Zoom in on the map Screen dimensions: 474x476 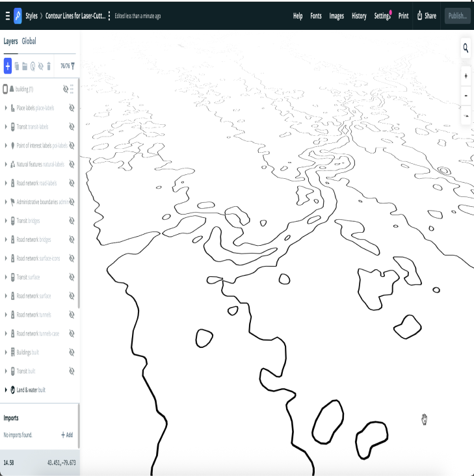tap(466, 76)
